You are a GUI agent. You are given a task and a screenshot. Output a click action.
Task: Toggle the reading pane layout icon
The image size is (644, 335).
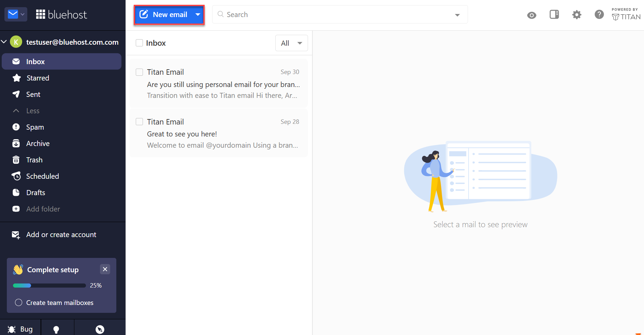tap(554, 14)
